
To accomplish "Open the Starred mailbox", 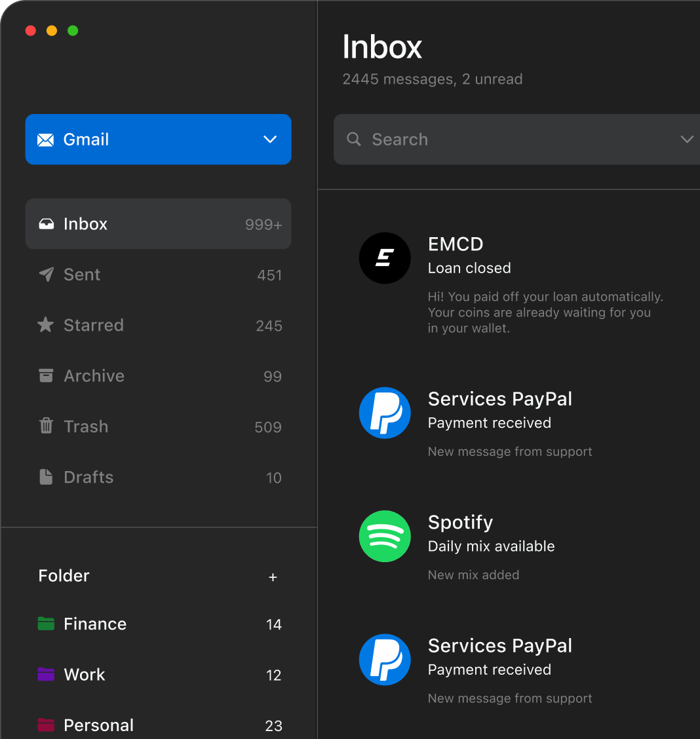I will 159,325.
